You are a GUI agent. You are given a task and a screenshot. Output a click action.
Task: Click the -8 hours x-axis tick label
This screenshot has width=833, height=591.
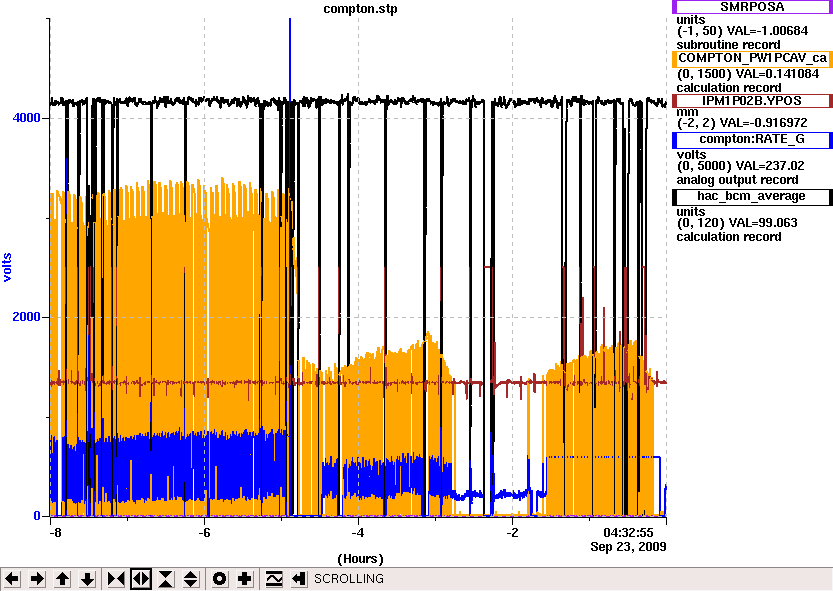pyautogui.click(x=55, y=533)
